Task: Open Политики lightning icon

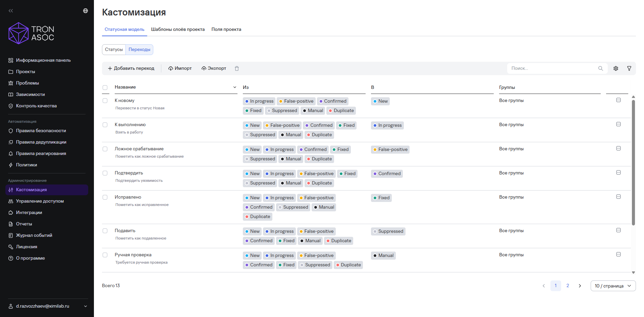Action: coord(11,165)
